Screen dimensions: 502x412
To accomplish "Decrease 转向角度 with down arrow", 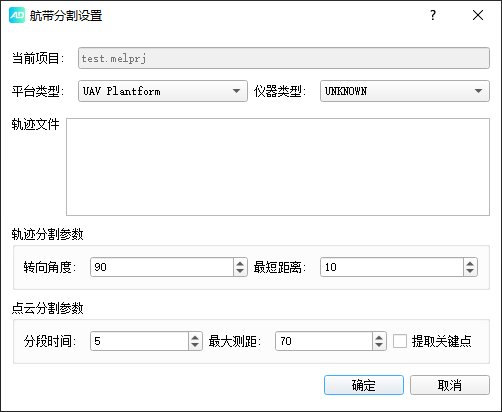I will pyautogui.click(x=240, y=271).
